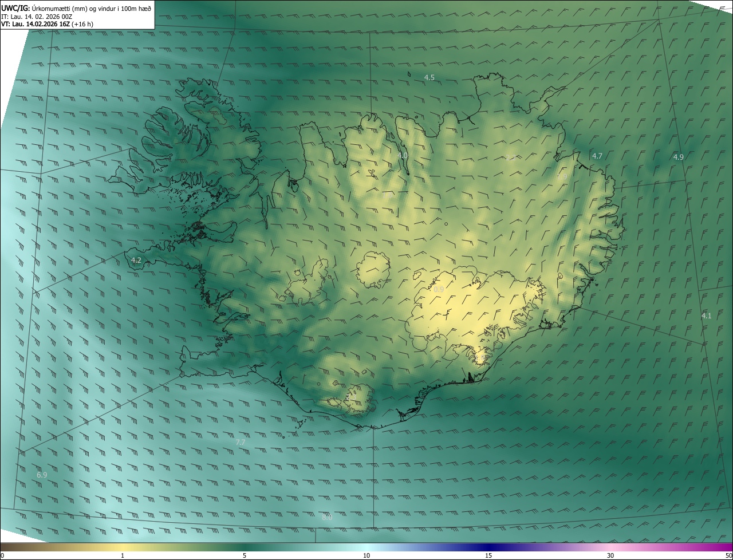Click the title text "Úrkomumætti (mm) og vindur í 100m hæð"

tap(91, 7)
